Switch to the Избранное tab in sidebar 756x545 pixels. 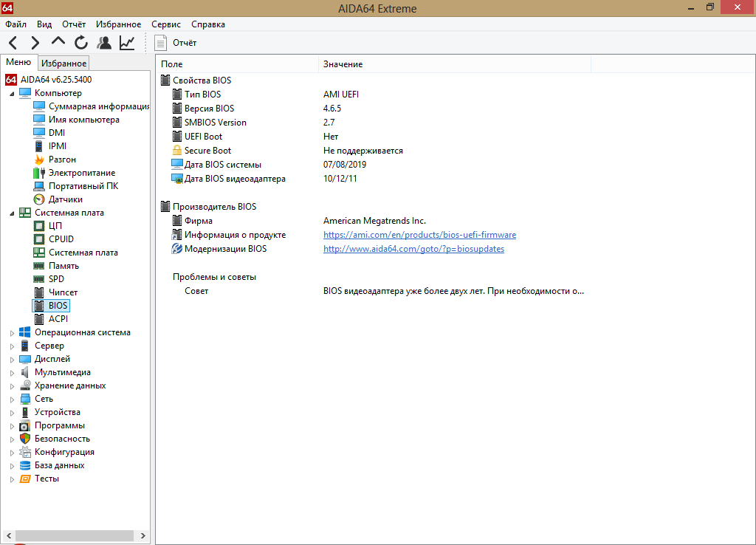tap(63, 64)
